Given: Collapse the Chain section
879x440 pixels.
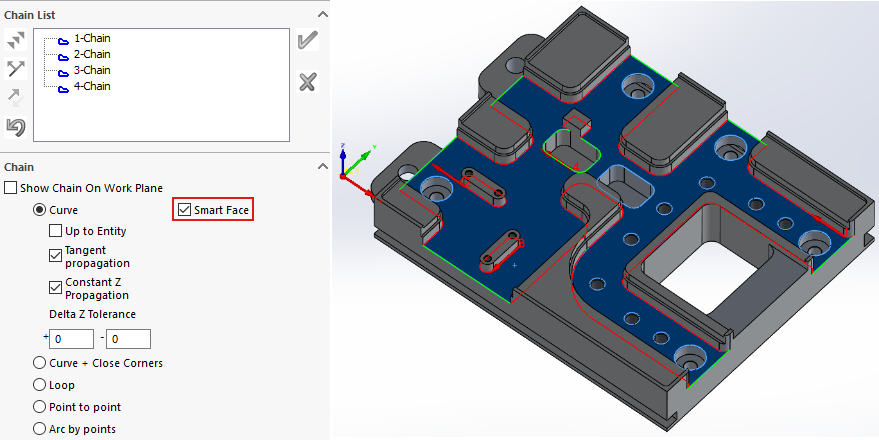Looking at the screenshot, I should point(322,166).
